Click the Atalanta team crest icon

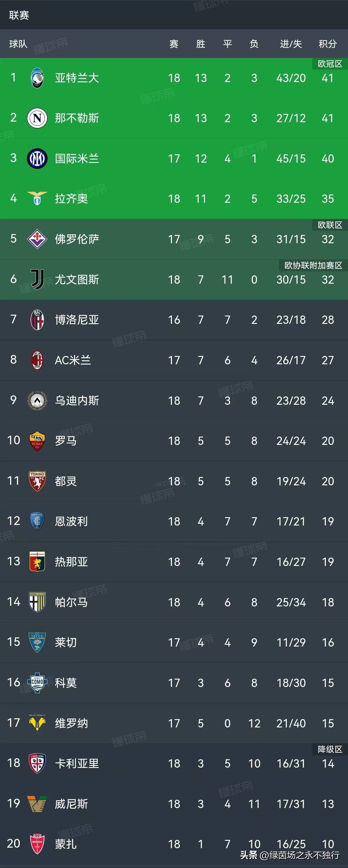click(37, 78)
